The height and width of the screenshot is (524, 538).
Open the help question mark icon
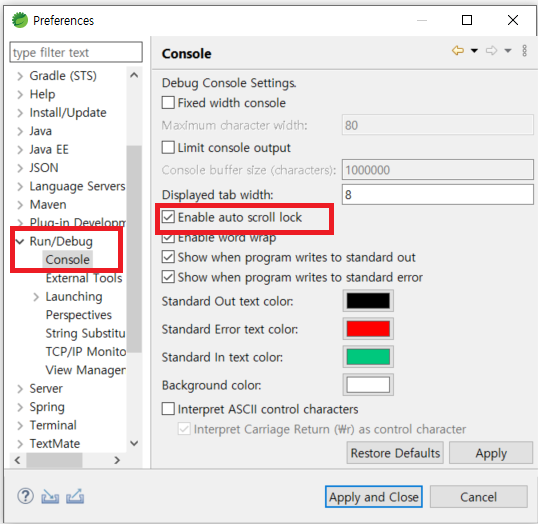(x=25, y=496)
